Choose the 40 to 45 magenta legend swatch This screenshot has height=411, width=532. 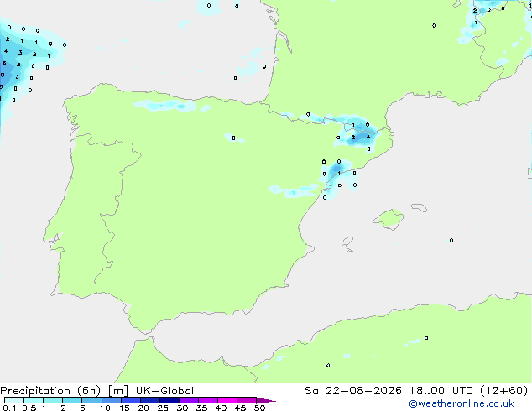point(227,400)
